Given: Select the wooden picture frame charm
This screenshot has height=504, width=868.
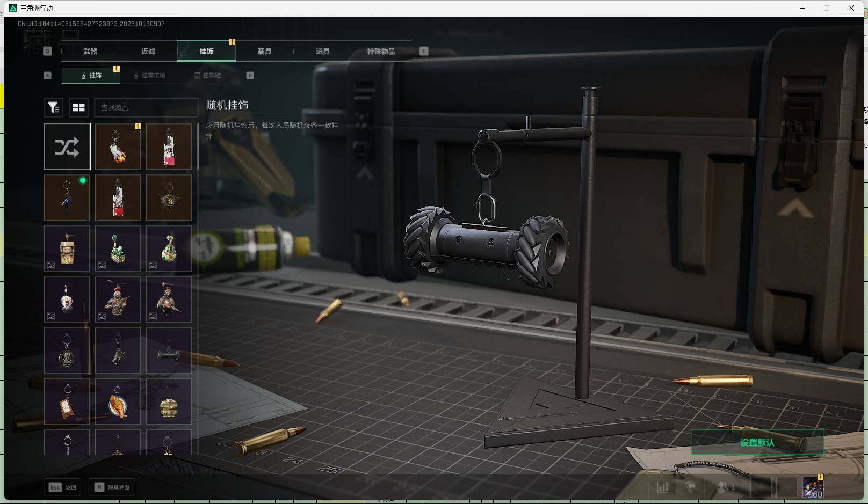Looking at the screenshot, I should (x=67, y=401).
